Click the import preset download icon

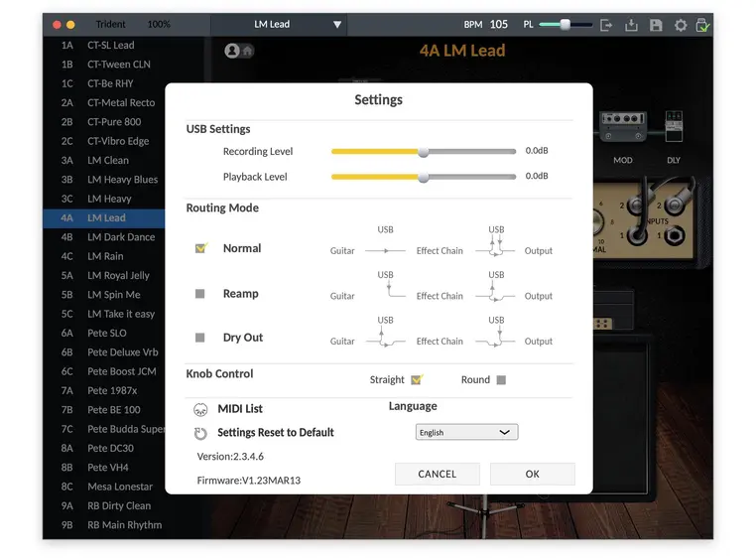631,25
